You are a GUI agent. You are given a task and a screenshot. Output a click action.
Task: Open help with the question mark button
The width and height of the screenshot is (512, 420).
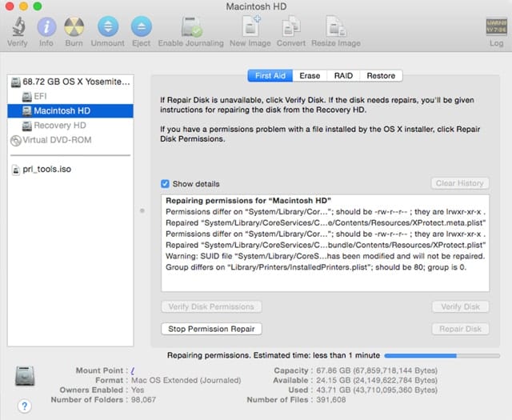[24, 406]
